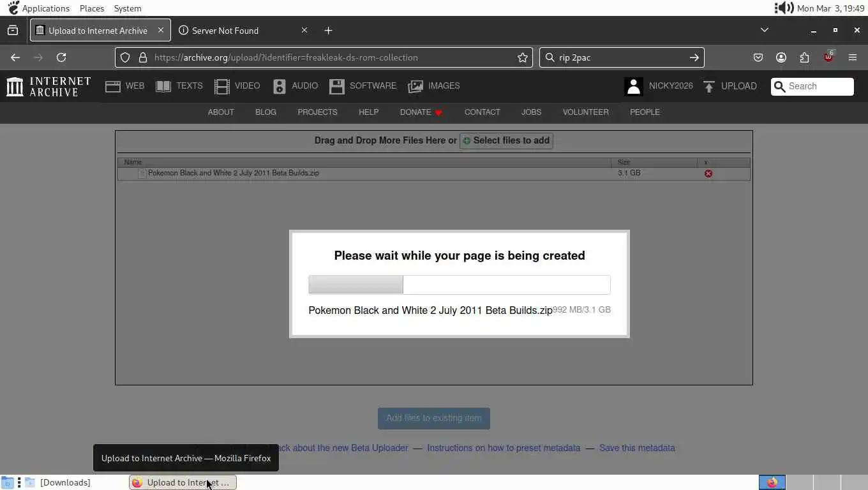Reload the current page
The height and width of the screenshot is (490, 868).
[x=61, y=57]
